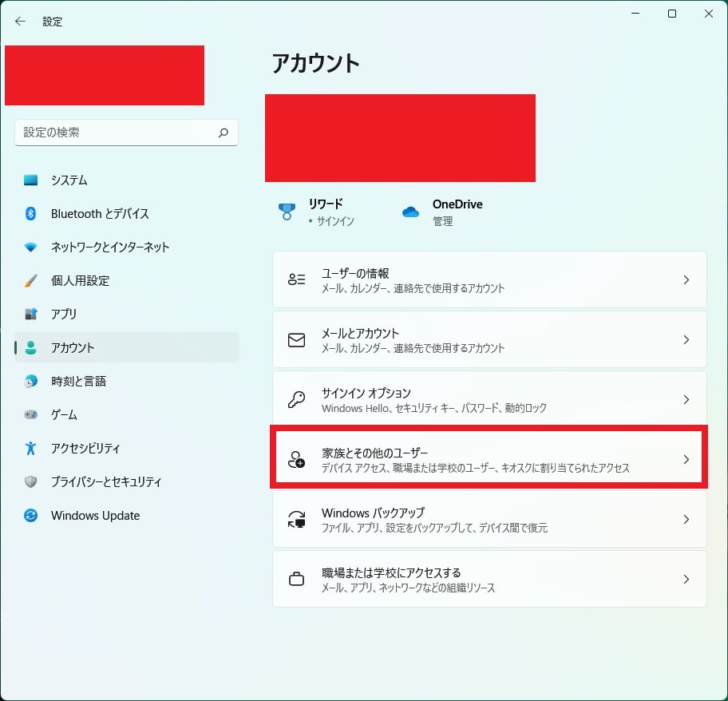728x701 pixels.
Task: Click the ゲーム controller icon
Action: 30,414
